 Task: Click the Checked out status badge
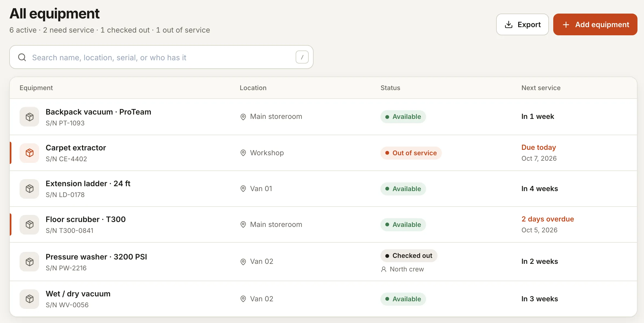tap(409, 256)
